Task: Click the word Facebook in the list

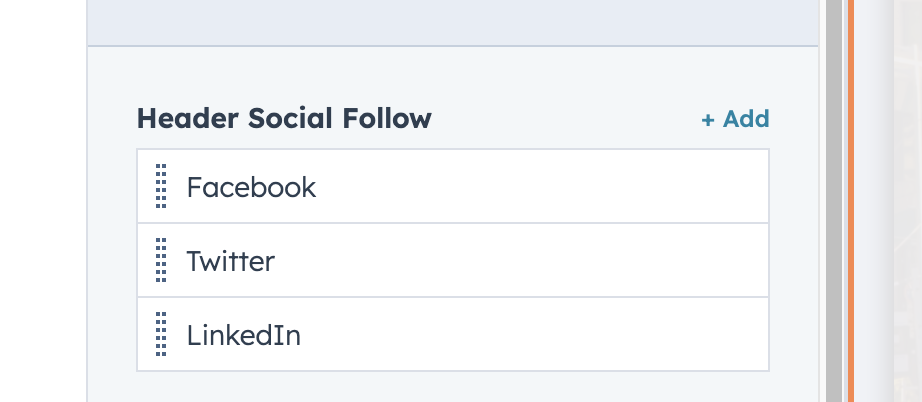Action: [x=251, y=187]
